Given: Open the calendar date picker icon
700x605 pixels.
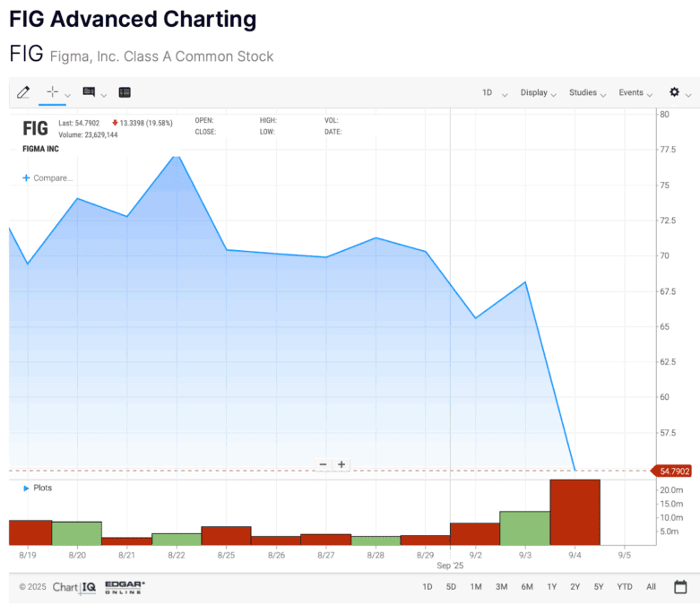Looking at the screenshot, I should (680, 587).
